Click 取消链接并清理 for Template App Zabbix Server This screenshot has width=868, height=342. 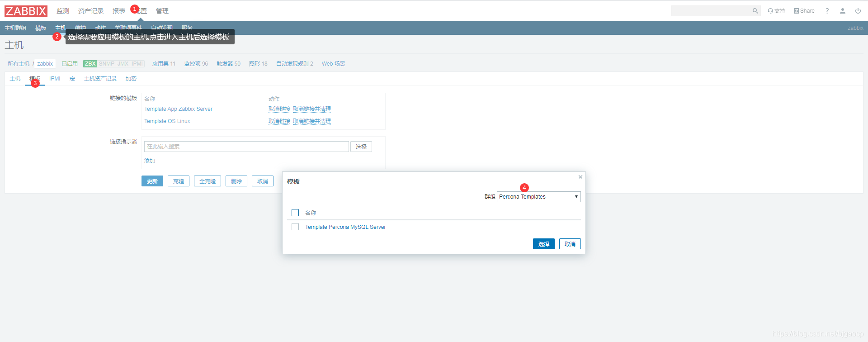click(x=312, y=109)
